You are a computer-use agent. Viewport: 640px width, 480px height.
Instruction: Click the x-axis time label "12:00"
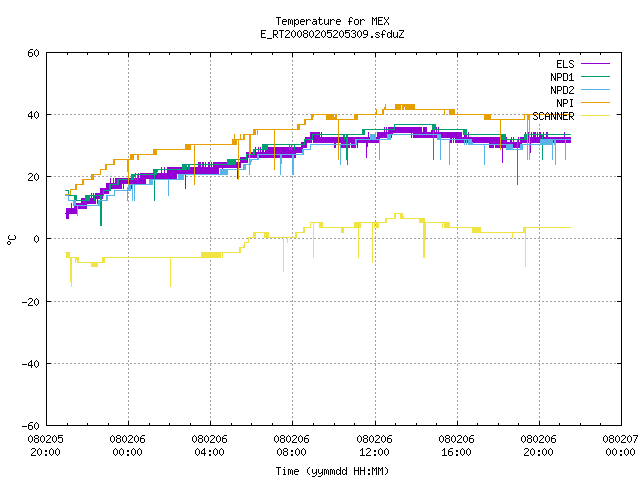click(374, 452)
